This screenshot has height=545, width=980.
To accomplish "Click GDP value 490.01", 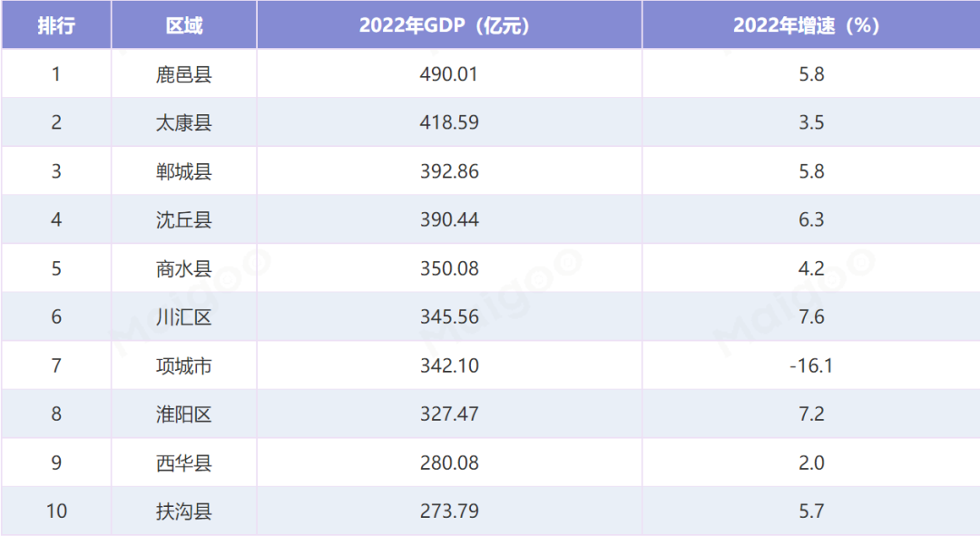I will pos(449,74).
